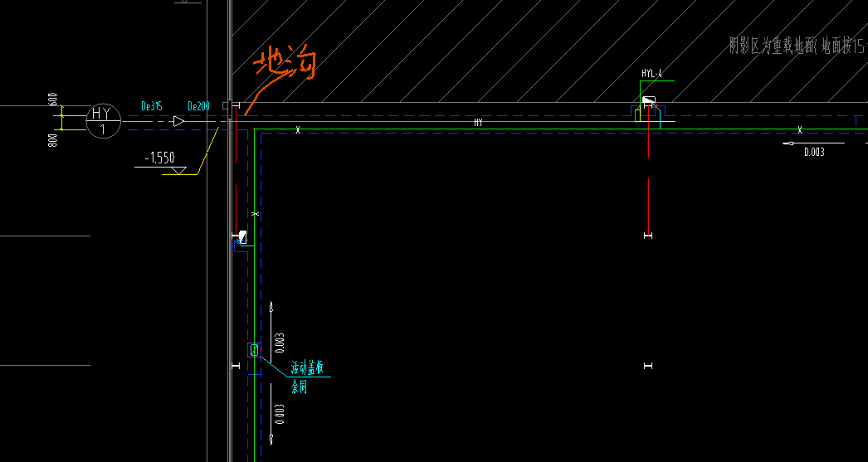Screen dimensions: 868x462
Task: Click the gray 阴影区为重载地面 note text
Action: pyautogui.click(x=797, y=46)
